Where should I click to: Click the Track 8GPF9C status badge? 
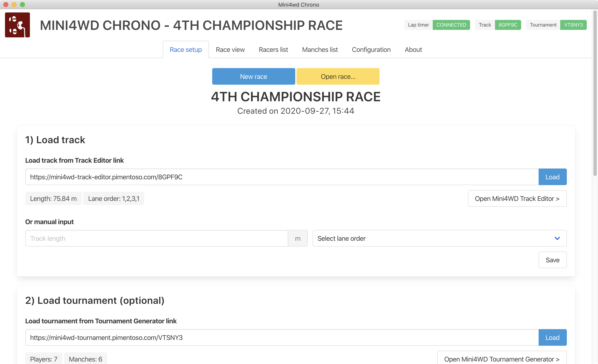pyautogui.click(x=507, y=25)
